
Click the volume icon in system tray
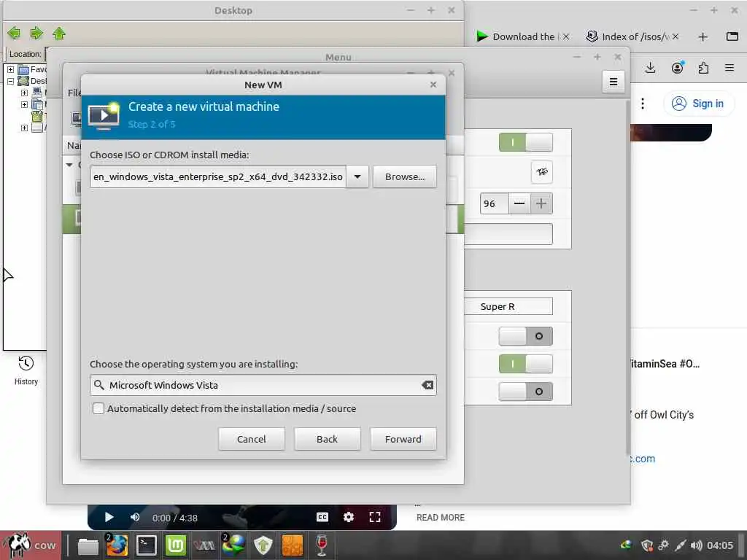697,545
